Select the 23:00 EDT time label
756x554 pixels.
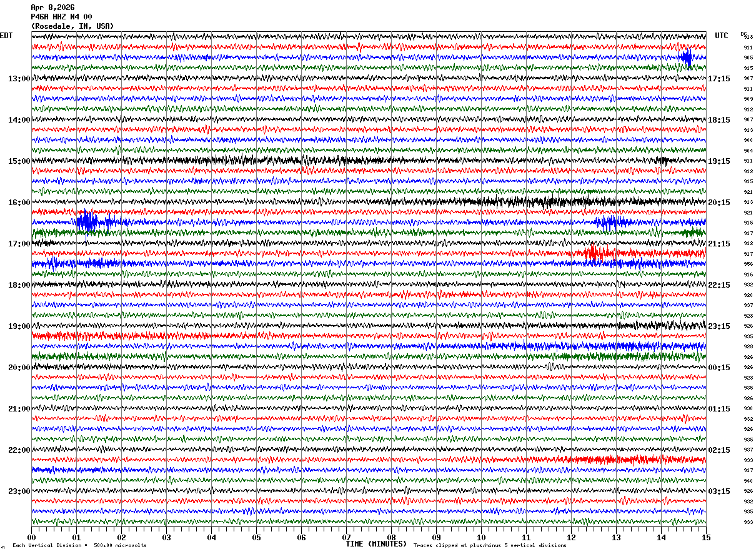click(19, 491)
